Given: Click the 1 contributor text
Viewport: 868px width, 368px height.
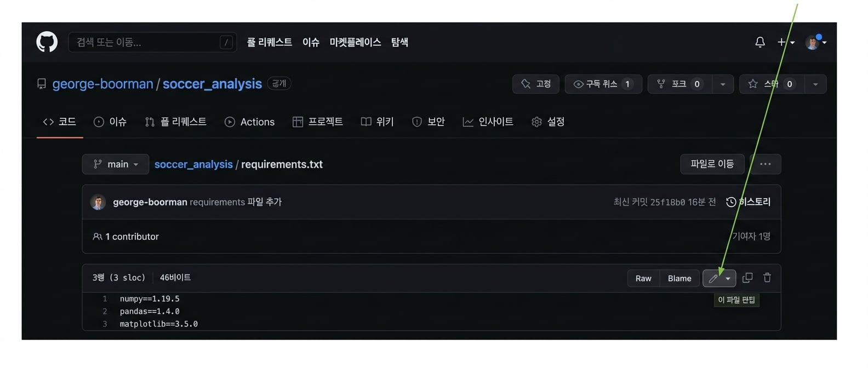Looking at the screenshot, I should pos(132,237).
